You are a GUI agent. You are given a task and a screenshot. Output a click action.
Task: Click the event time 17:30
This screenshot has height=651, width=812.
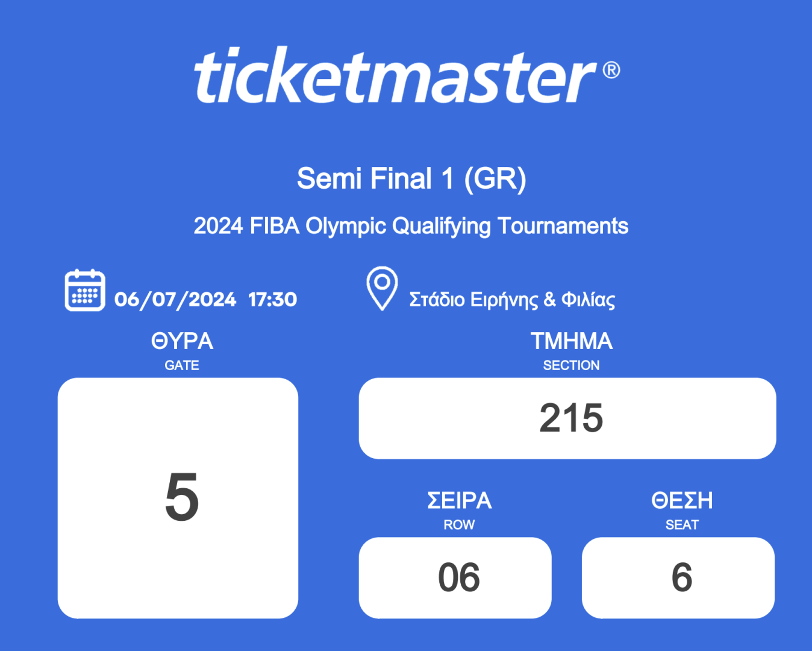(272, 300)
